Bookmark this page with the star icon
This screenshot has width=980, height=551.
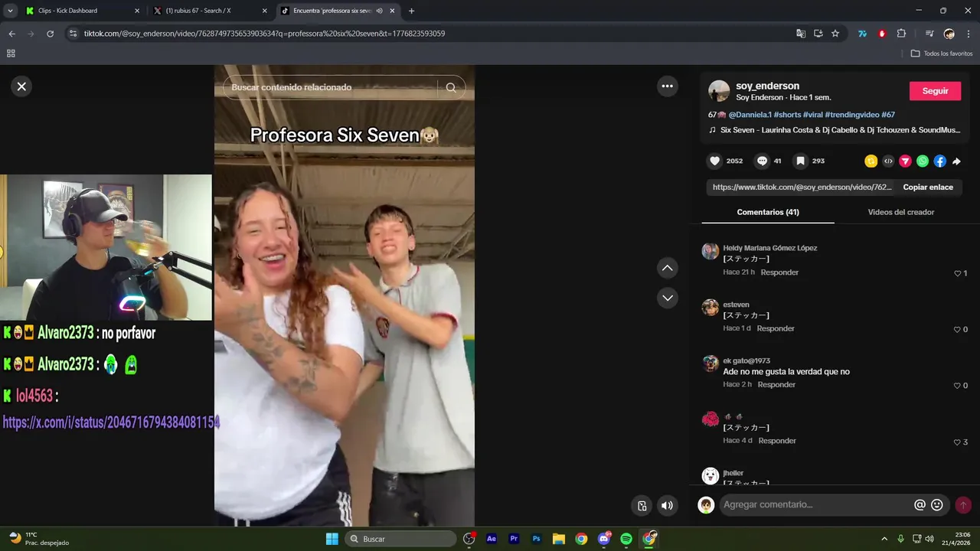pos(835,34)
